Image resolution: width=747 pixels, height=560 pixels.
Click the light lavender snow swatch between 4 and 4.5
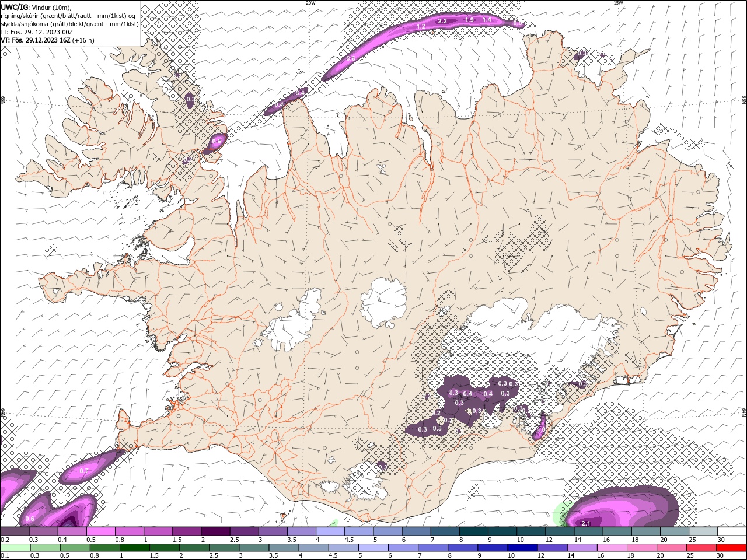click(330, 531)
